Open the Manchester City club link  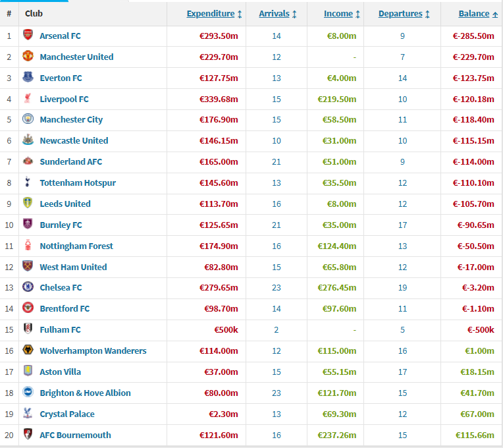click(x=71, y=120)
